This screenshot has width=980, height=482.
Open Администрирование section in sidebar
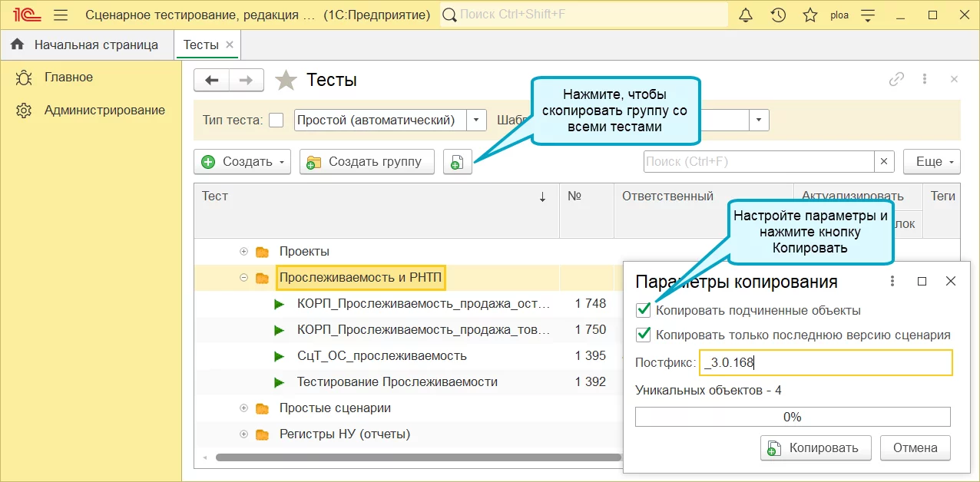pyautogui.click(x=104, y=110)
